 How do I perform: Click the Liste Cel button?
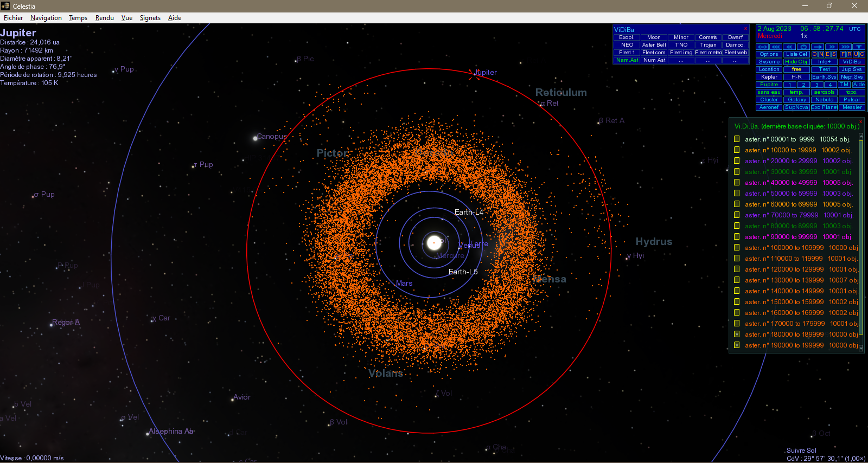pos(796,54)
